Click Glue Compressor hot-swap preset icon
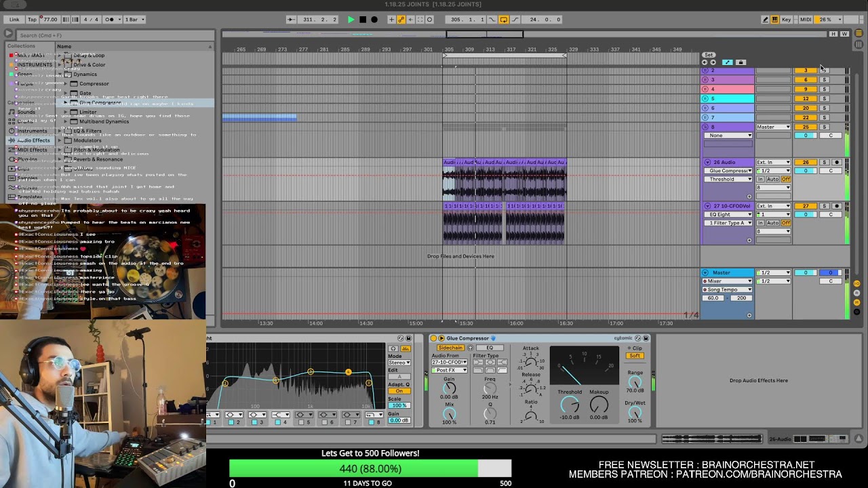Viewport: 868px width, 488px height. tap(637, 338)
